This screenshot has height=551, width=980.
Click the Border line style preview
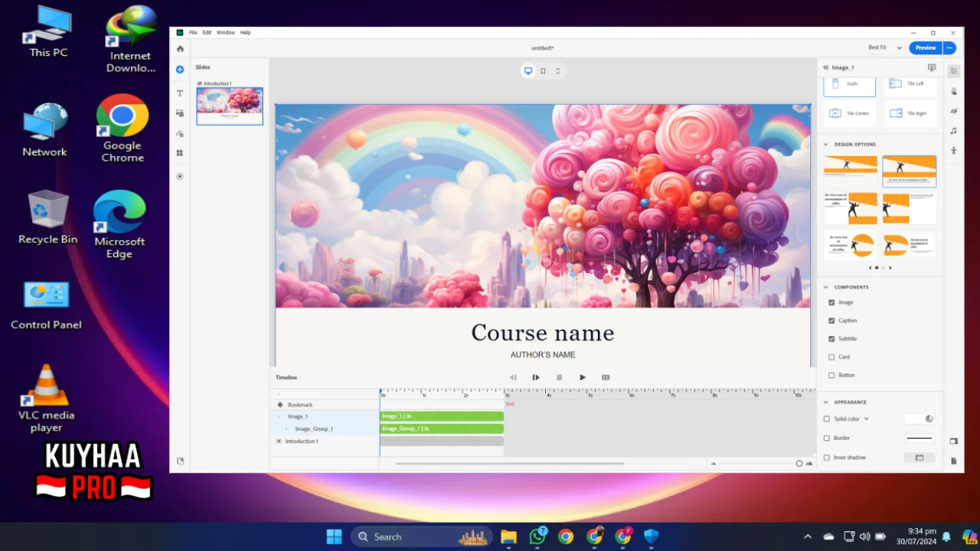click(x=920, y=438)
